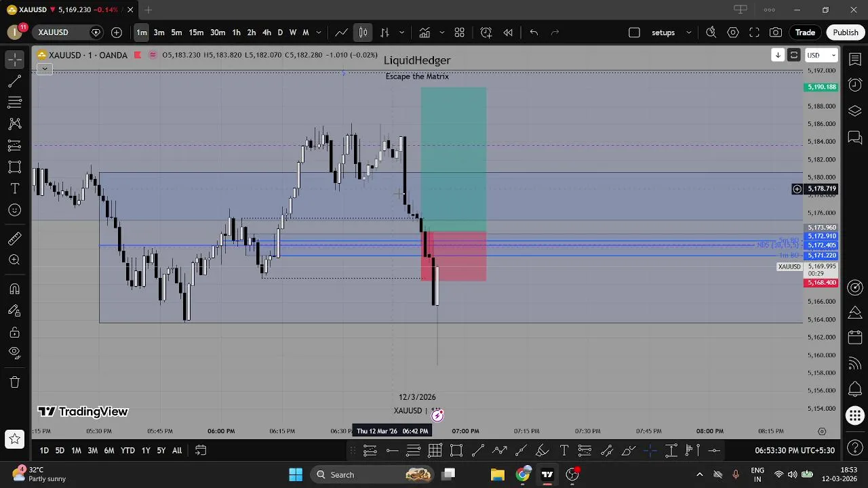The image size is (868, 488).
Task: Open the USD currency dropdown on price scale
Action: coord(821,55)
